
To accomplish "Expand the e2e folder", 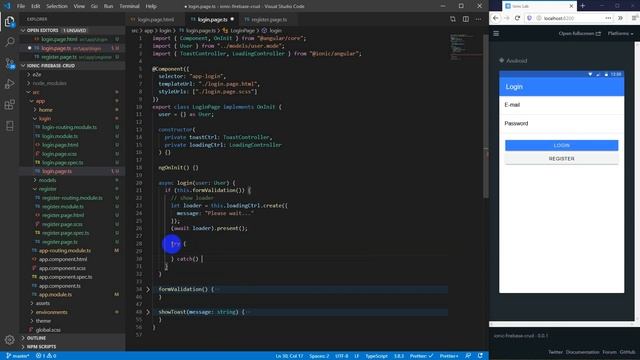I will 37,75.
